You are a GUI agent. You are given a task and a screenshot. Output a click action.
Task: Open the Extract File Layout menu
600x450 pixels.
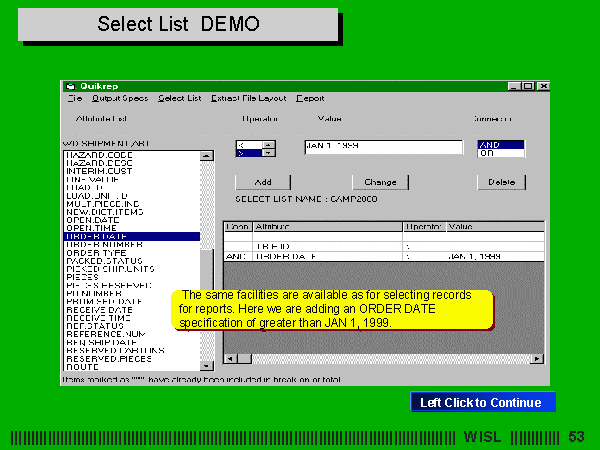point(248,99)
